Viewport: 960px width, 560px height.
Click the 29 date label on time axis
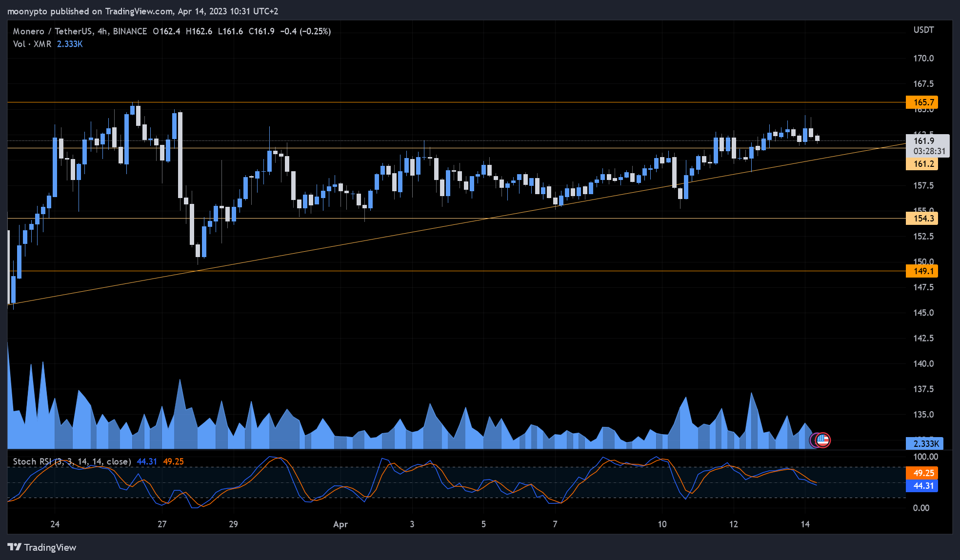(233, 524)
